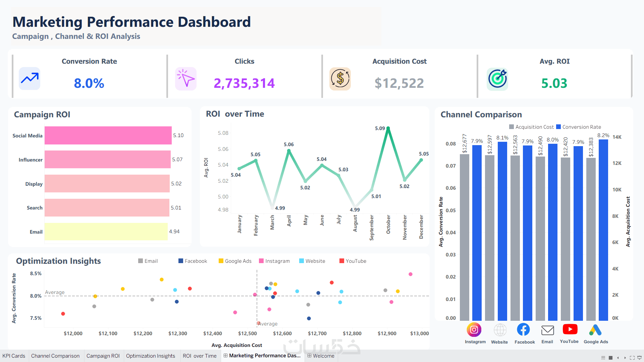Click the Avg. ROI target icon
Image resolution: width=644 pixels, height=362 pixels.
point(497,79)
